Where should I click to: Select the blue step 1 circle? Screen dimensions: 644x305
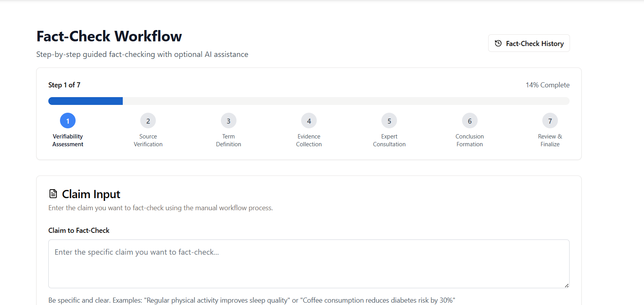pyautogui.click(x=68, y=121)
